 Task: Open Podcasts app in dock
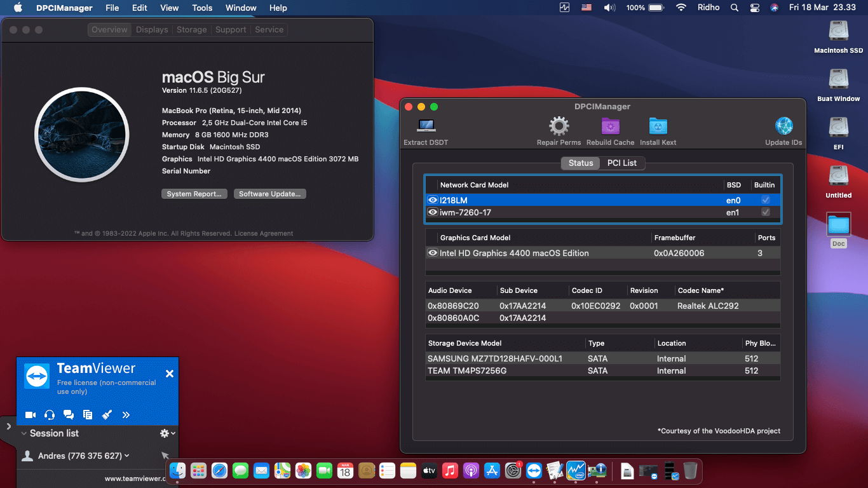tap(471, 471)
